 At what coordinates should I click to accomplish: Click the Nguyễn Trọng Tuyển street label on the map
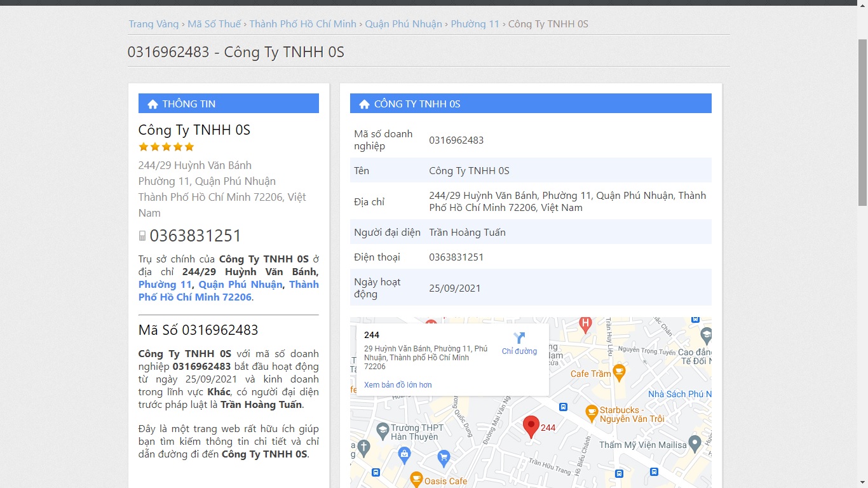click(647, 351)
